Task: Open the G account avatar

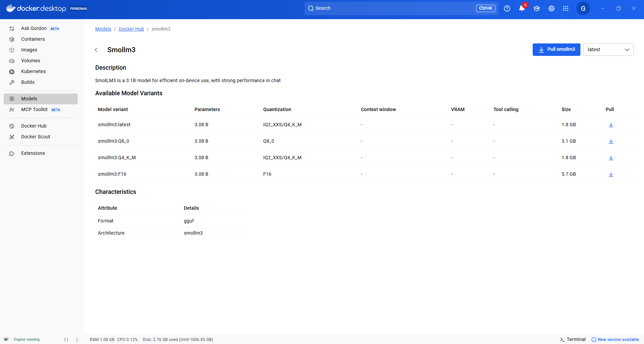Action: click(x=583, y=8)
